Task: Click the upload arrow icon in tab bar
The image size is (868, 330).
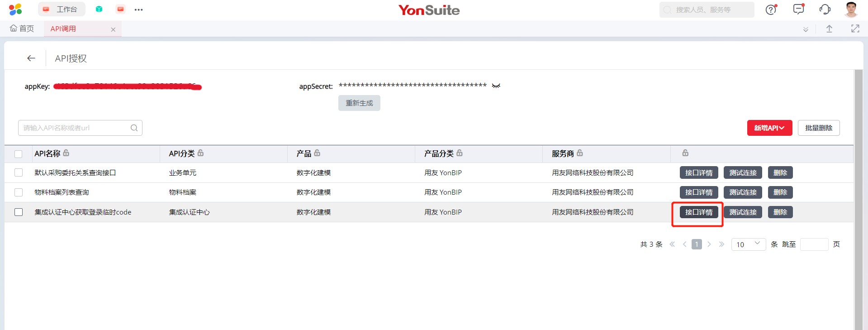Action: [829, 29]
